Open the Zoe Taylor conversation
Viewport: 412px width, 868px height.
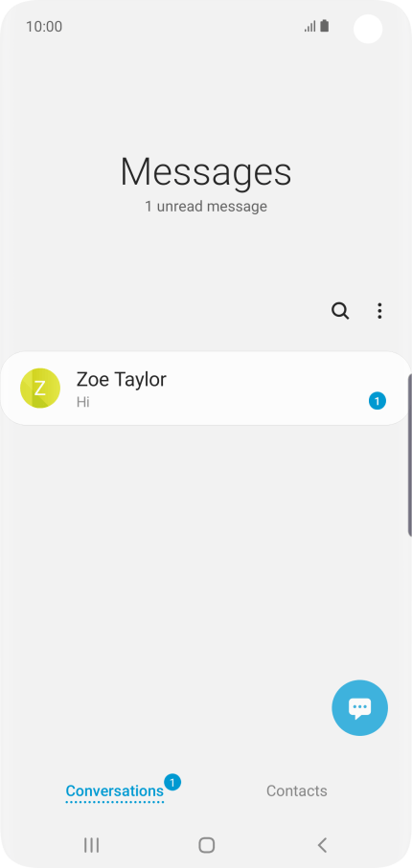[206, 389]
